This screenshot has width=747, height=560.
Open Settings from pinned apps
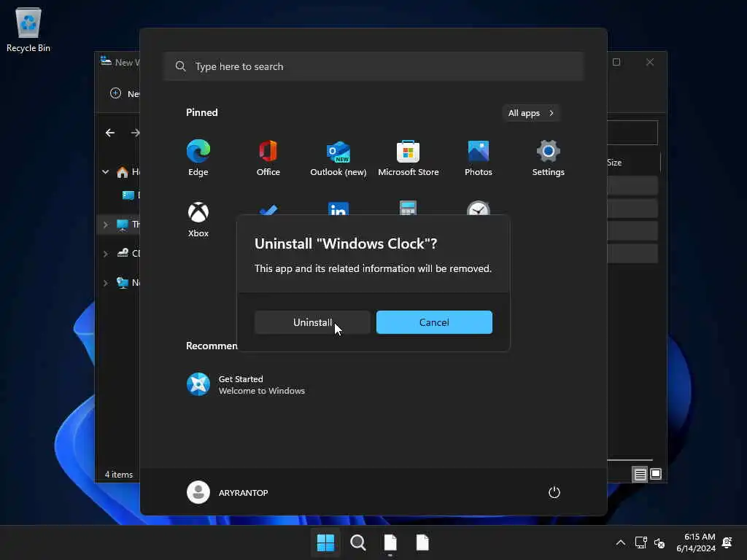click(549, 158)
